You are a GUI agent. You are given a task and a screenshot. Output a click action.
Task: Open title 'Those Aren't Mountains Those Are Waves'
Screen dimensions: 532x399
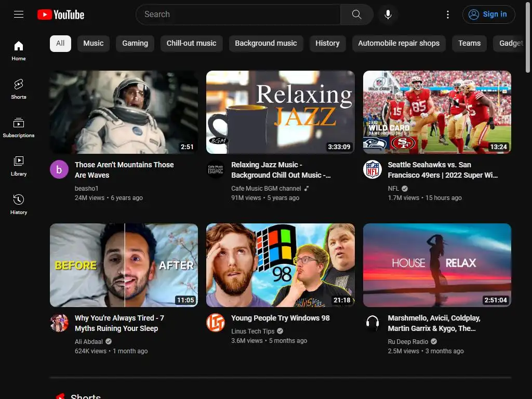(124, 170)
